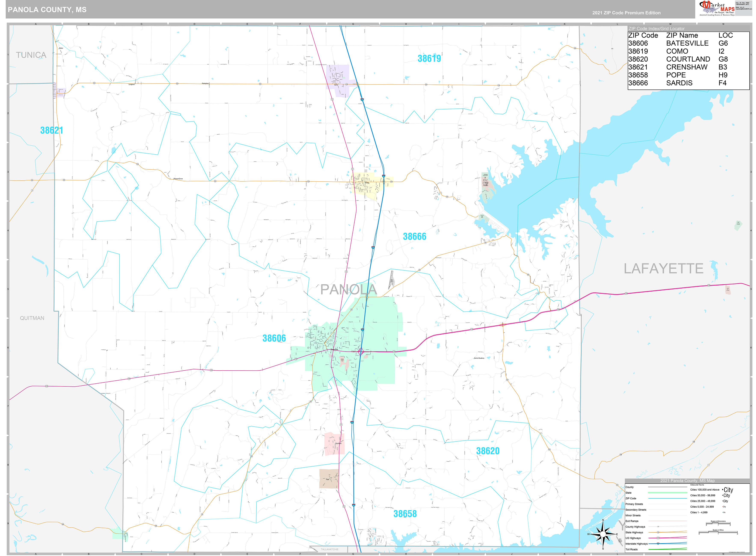Click the Exit Ramps legend entry

[x=632, y=521]
